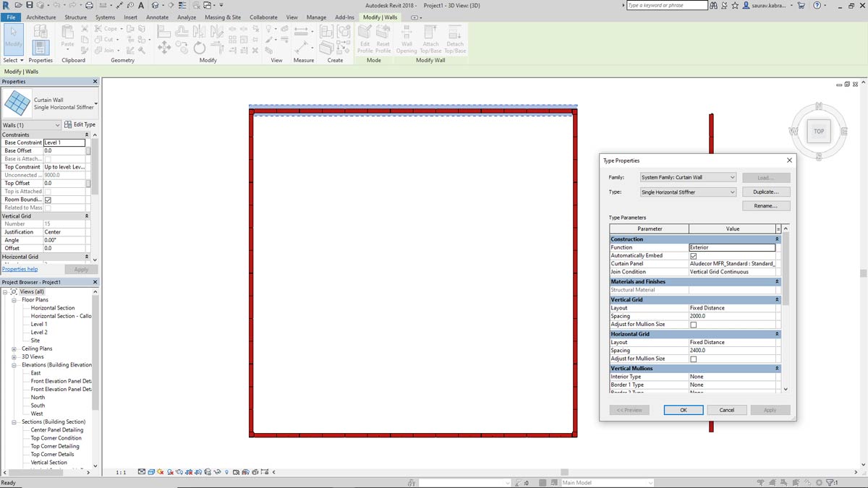Image resolution: width=868 pixels, height=488 pixels.
Task: Expand the 3D Views tree node
Action: pos(14,356)
